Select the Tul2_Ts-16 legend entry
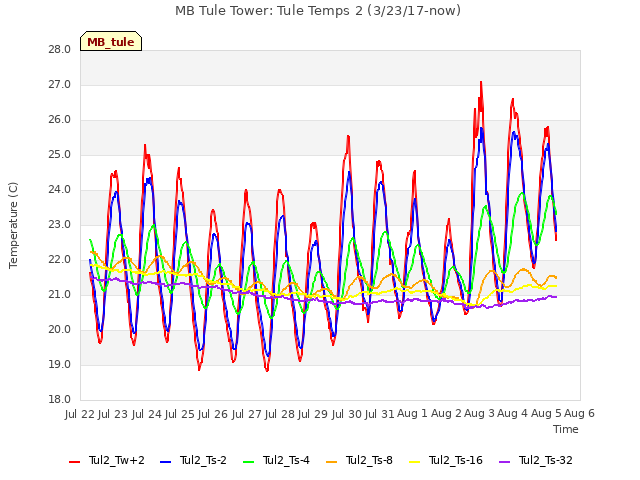 click(446, 461)
